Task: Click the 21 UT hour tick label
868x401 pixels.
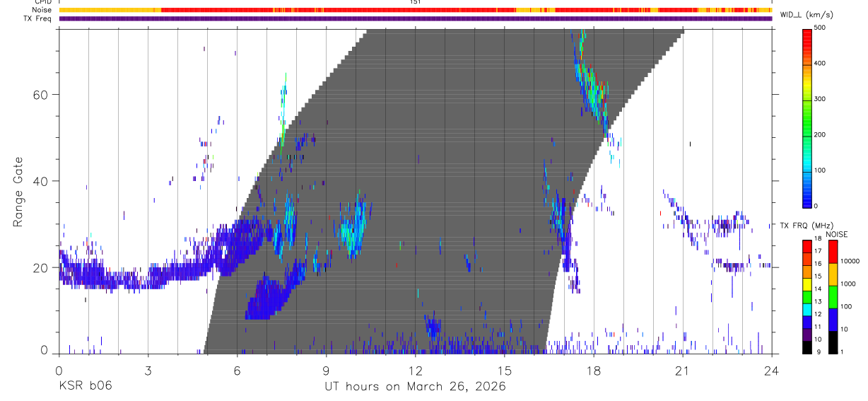Action: coord(682,370)
